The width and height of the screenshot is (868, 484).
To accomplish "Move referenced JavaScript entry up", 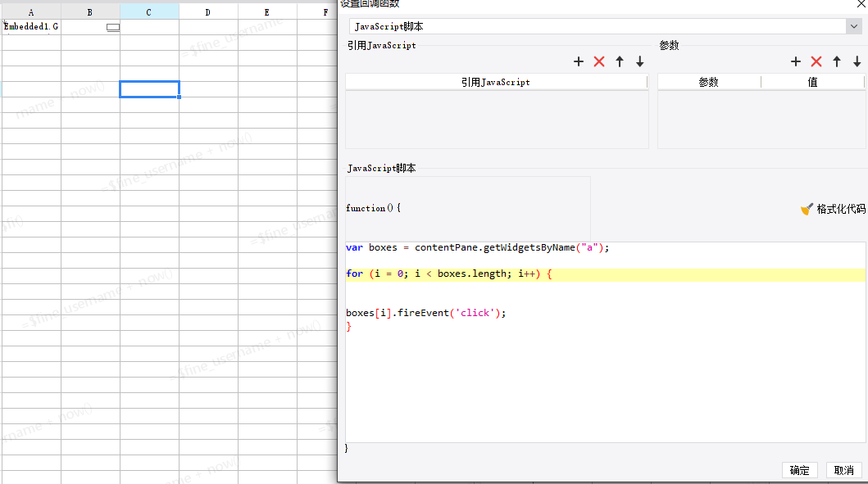I will (620, 61).
